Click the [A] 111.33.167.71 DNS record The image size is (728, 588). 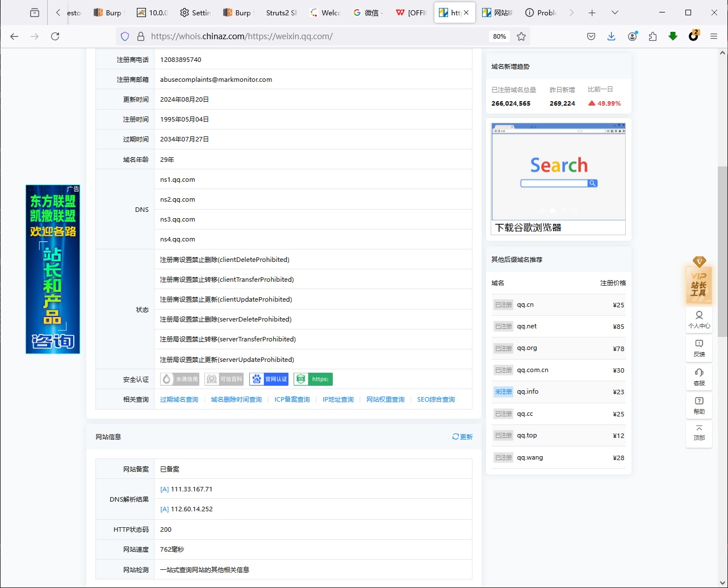click(186, 489)
